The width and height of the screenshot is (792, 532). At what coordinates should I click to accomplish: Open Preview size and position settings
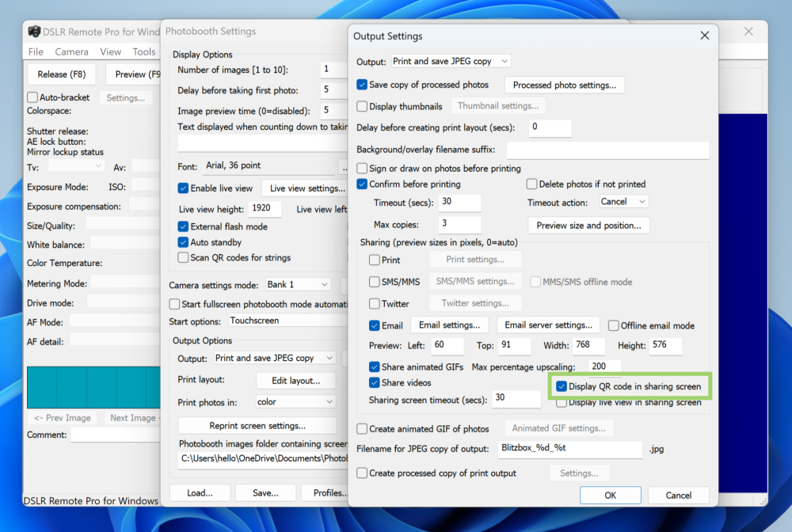pos(588,225)
